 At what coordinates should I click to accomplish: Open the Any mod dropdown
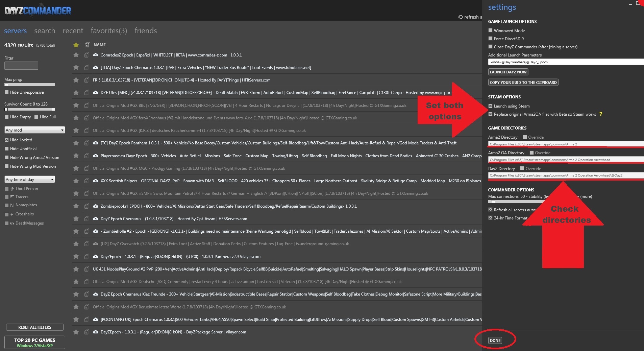[x=34, y=130]
